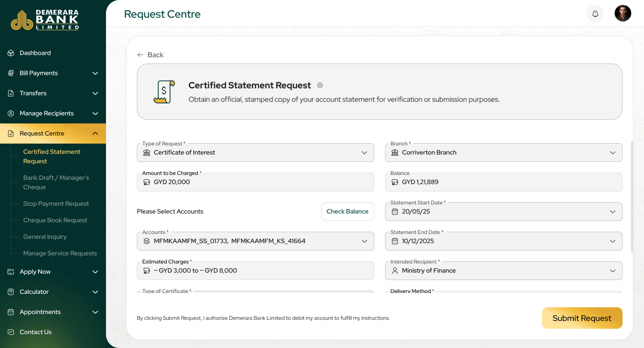Image resolution: width=644 pixels, height=348 pixels.
Task: Expand the Bill Payments menu chevron
Action: (x=95, y=73)
